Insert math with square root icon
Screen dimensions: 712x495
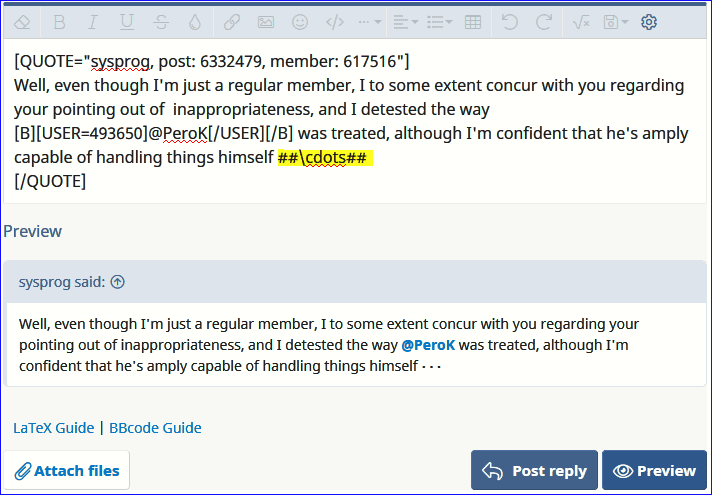pyautogui.click(x=580, y=22)
